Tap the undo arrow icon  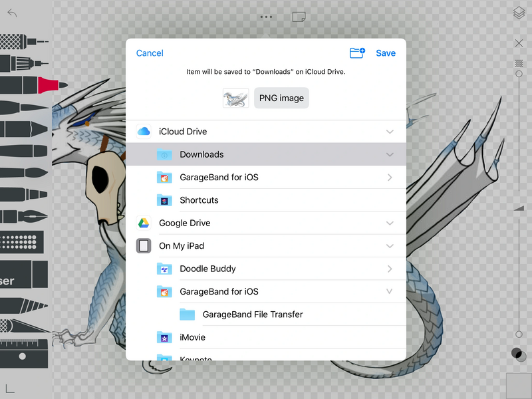tap(12, 13)
